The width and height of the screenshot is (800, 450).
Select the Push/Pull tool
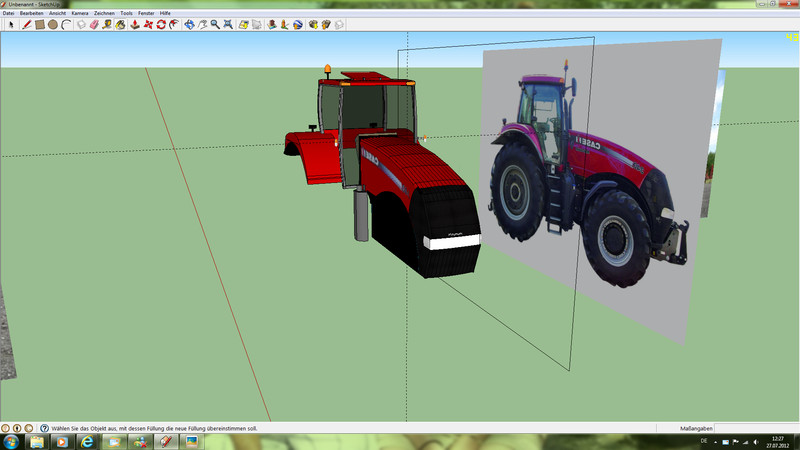pyautogui.click(x=135, y=24)
